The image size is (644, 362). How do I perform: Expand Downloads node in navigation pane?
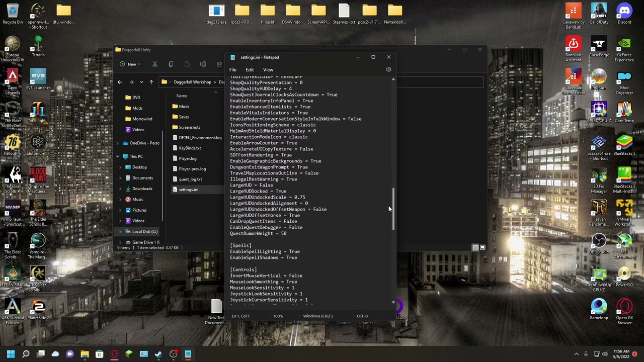click(x=120, y=189)
